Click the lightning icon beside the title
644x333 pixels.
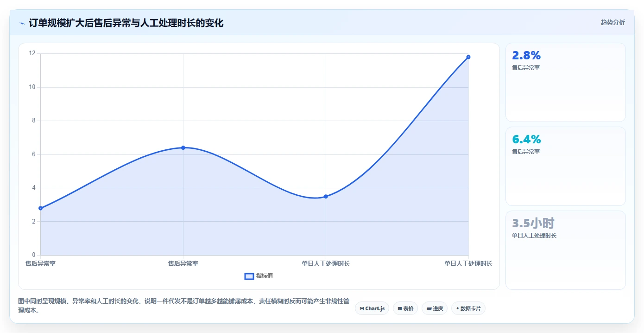(x=22, y=23)
